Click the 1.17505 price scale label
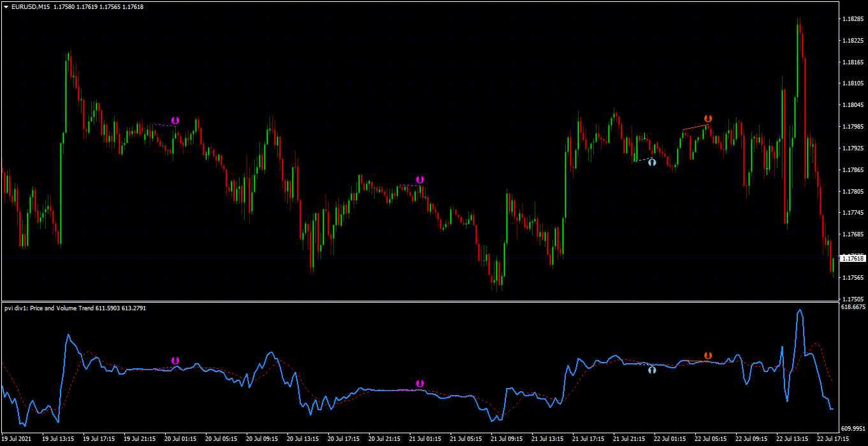This screenshot has height=446, width=868. tap(853, 299)
